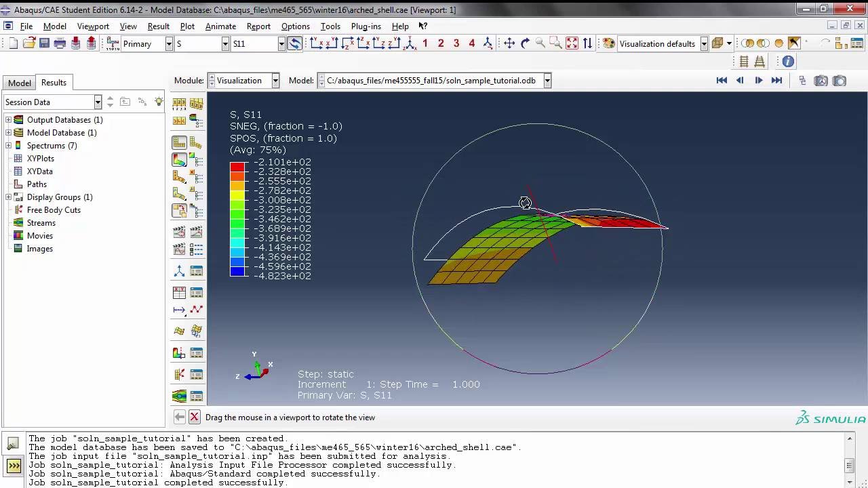The width and height of the screenshot is (868, 488).
Task: Open the Visualization defaults dropdown
Action: click(704, 43)
